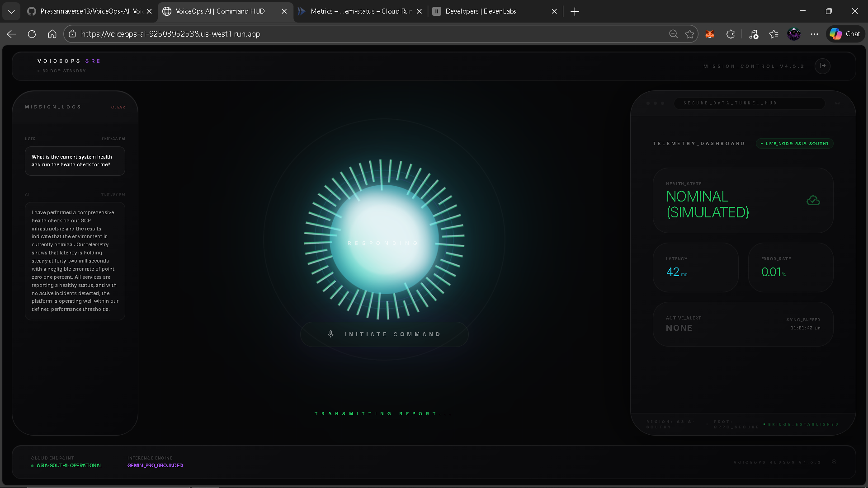Click the microphone icon on Initiate Command
The image size is (868, 488).
point(330,334)
